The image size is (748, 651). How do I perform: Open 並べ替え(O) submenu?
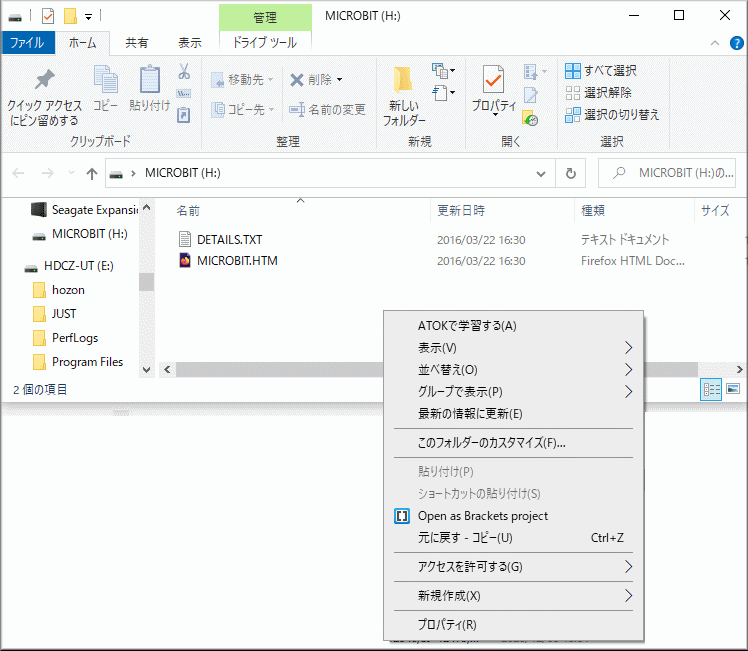pyautogui.click(x=513, y=370)
